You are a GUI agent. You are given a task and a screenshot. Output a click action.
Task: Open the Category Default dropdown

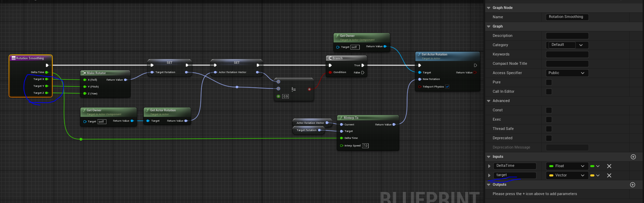567,45
